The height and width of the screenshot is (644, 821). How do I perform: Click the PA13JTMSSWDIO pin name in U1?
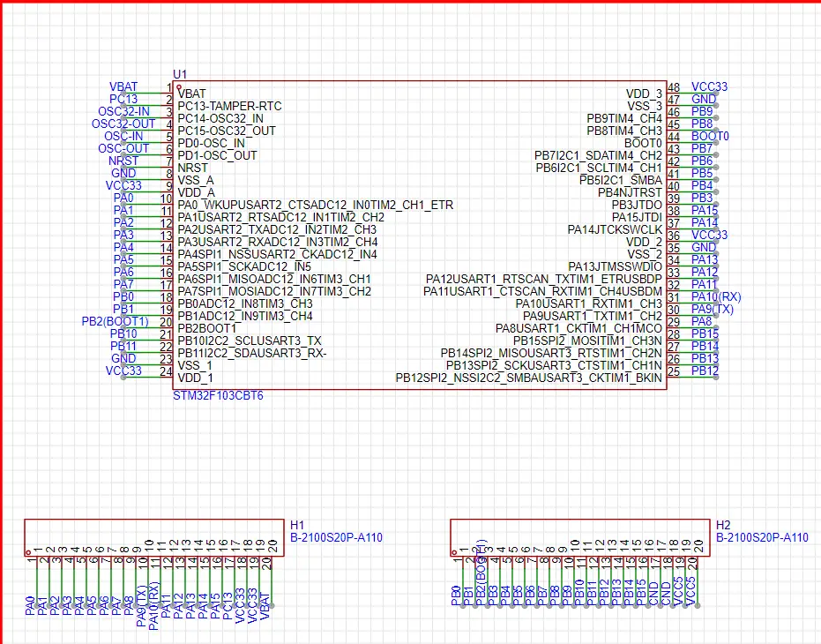(x=615, y=266)
